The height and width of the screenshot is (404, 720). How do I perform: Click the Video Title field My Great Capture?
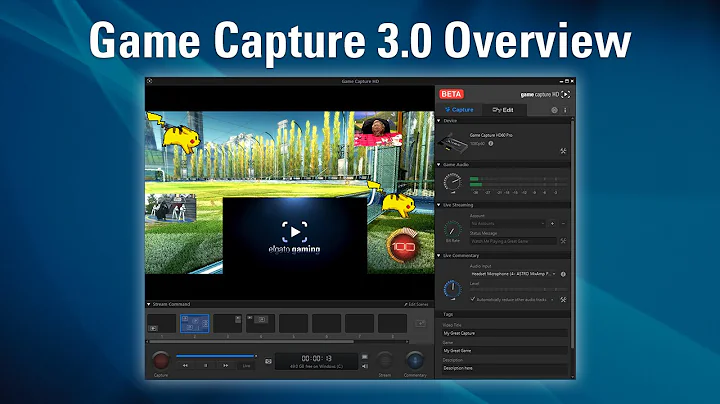[x=505, y=333]
